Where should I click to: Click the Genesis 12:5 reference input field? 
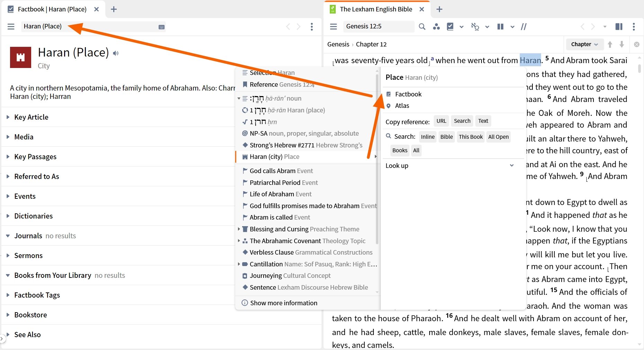(x=378, y=26)
